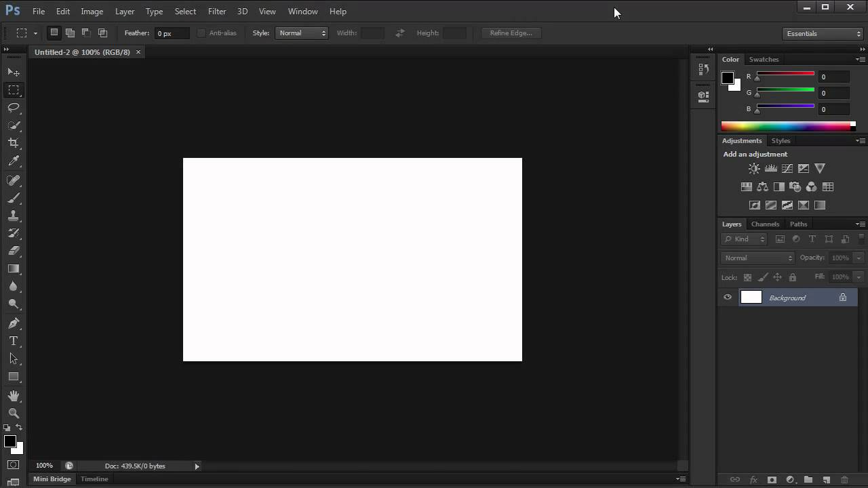
Task: Close the Untitled-2 document tab
Action: (138, 52)
